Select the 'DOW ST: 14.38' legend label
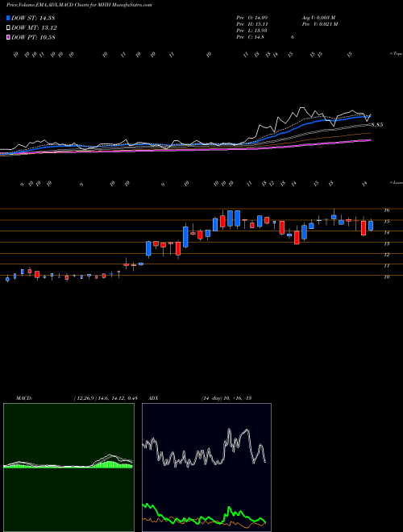Screen dimensions: 403x532 click(x=33, y=18)
